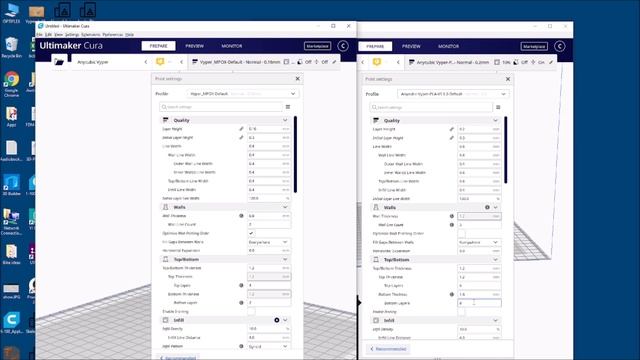Click search settings field in right panel
640x360 pixels.
431,107
